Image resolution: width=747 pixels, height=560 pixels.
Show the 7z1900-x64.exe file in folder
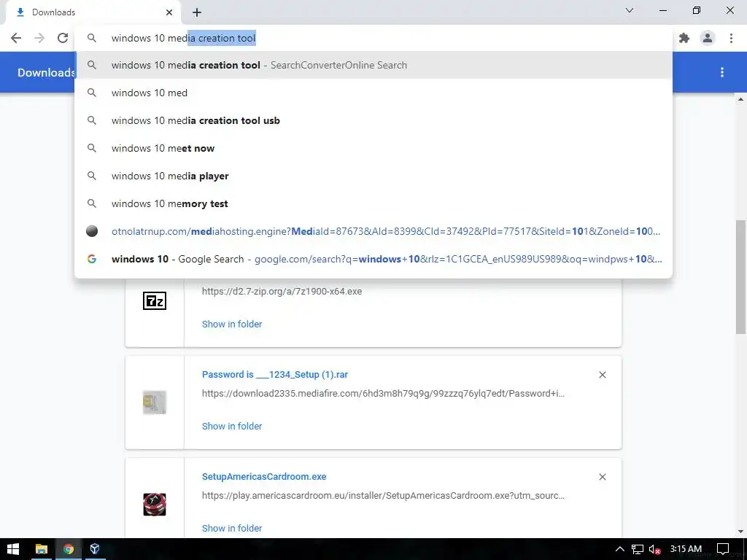pyautogui.click(x=232, y=324)
